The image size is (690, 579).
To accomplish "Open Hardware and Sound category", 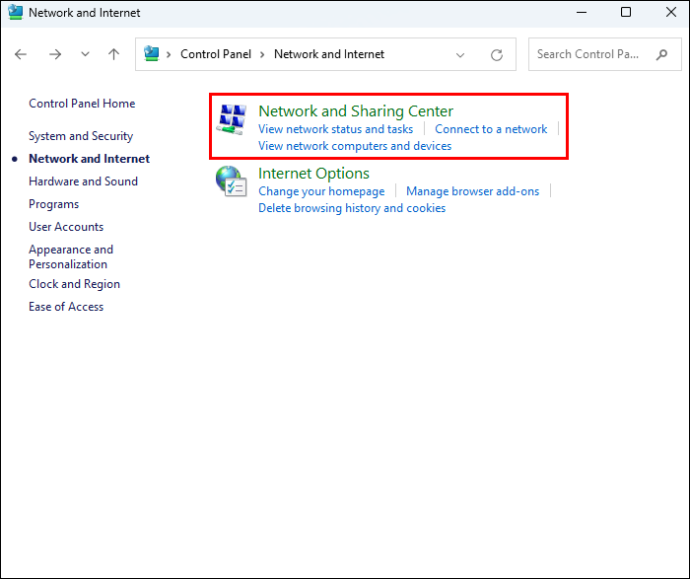I will coord(83,181).
